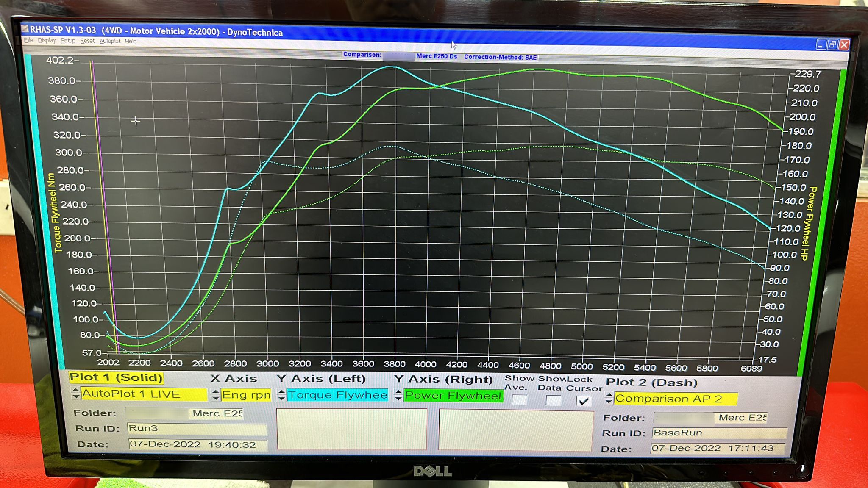This screenshot has width=868, height=488.
Task: Click the Run ID field showing BaseRun
Action: click(x=719, y=433)
